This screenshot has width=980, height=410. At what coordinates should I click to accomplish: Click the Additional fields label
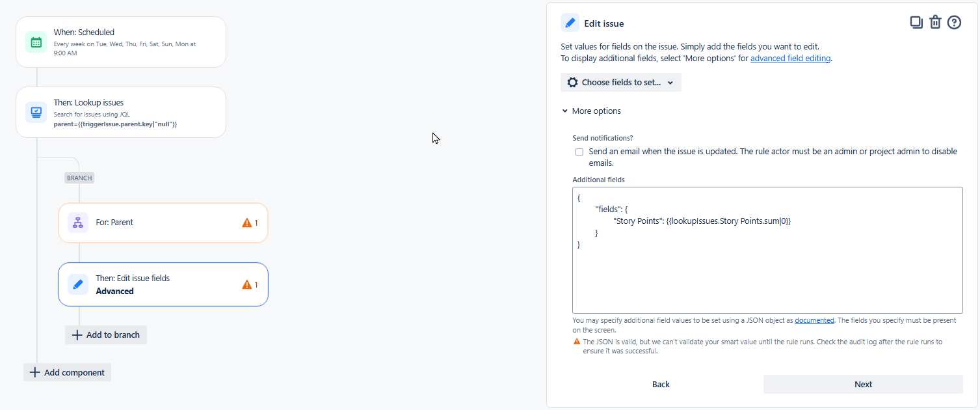pos(598,180)
